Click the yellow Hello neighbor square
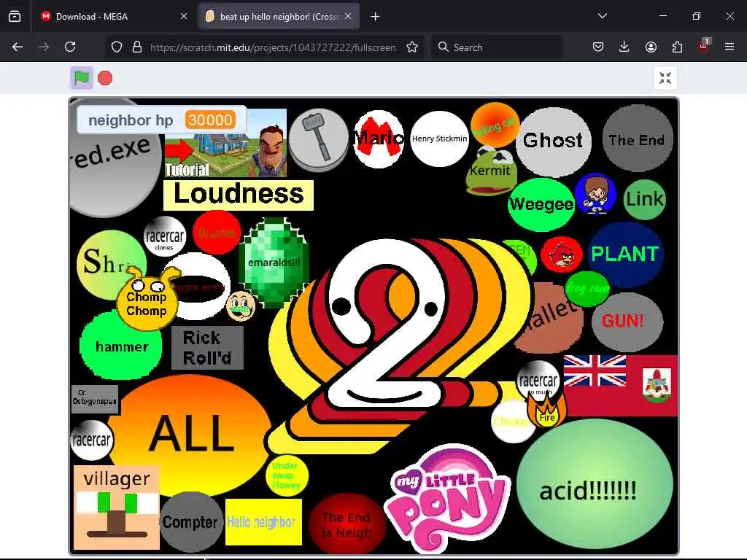This screenshot has height=560, width=747. click(x=263, y=522)
